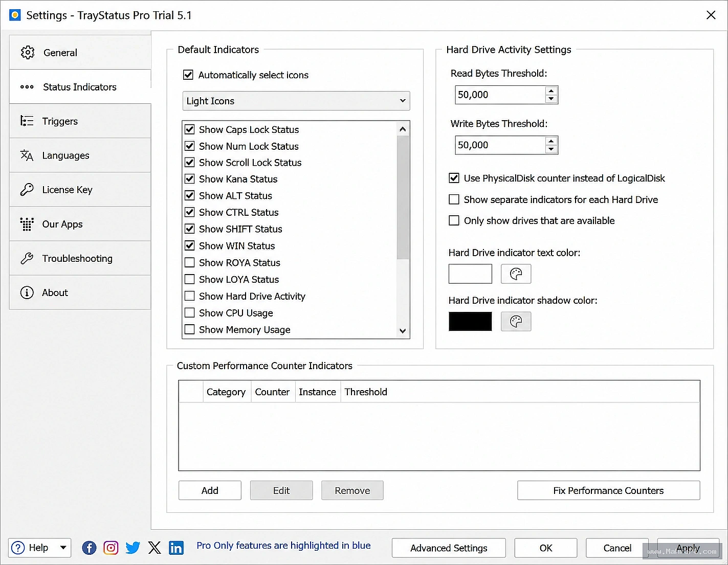Toggle Automatically select icons checkbox
This screenshot has width=728, height=565.
coord(188,75)
